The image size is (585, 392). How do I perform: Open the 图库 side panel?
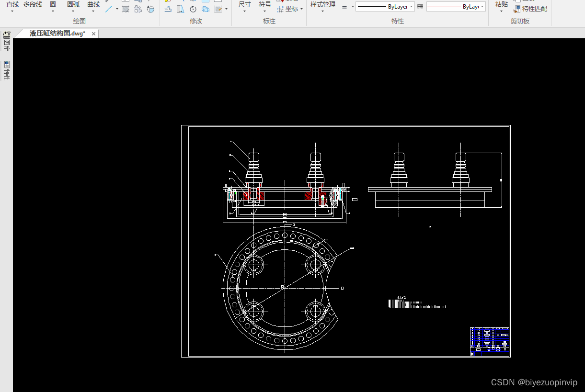(x=7, y=42)
